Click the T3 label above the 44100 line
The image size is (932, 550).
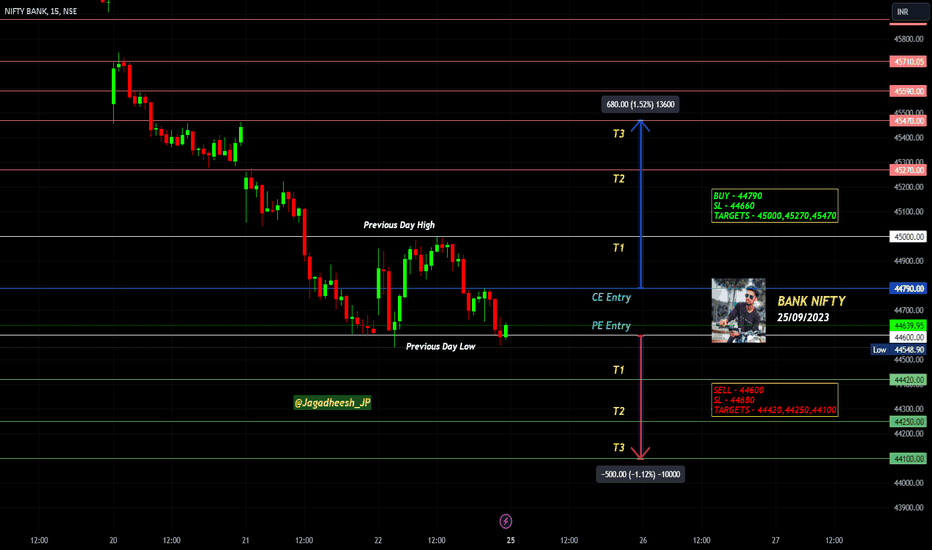click(619, 448)
